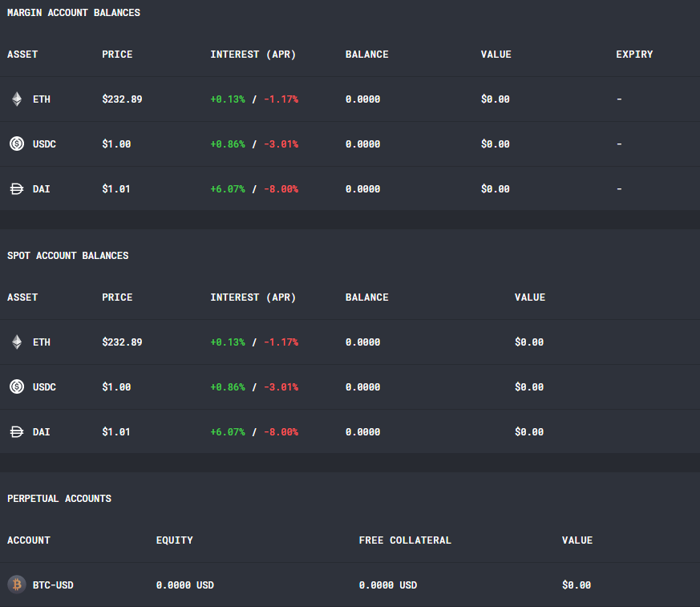Click BTC-USD free collateral 0.0000 USD
Viewport: 700px width, 607px height.
[x=388, y=585]
